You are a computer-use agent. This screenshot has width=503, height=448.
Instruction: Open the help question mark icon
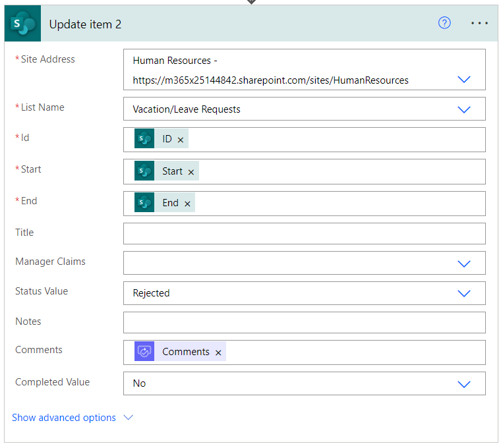(444, 23)
